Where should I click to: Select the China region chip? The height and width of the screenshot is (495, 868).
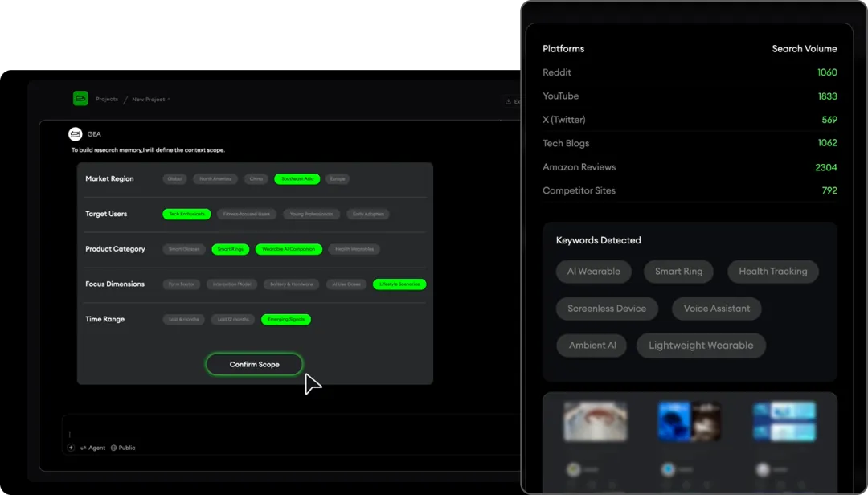tap(256, 179)
